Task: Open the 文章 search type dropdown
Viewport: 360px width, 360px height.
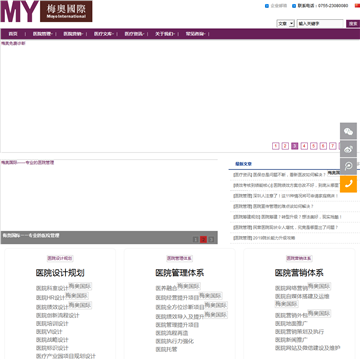Action: (x=286, y=24)
